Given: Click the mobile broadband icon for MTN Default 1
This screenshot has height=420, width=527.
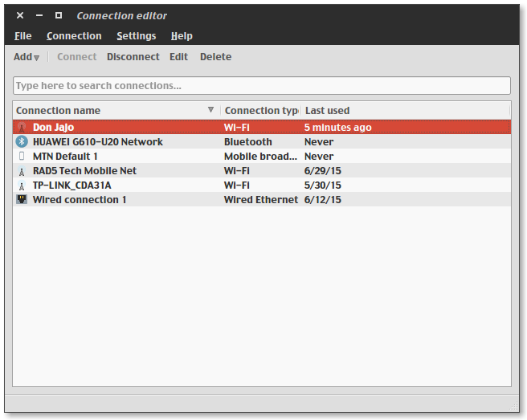Looking at the screenshot, I should pos(22,156).
